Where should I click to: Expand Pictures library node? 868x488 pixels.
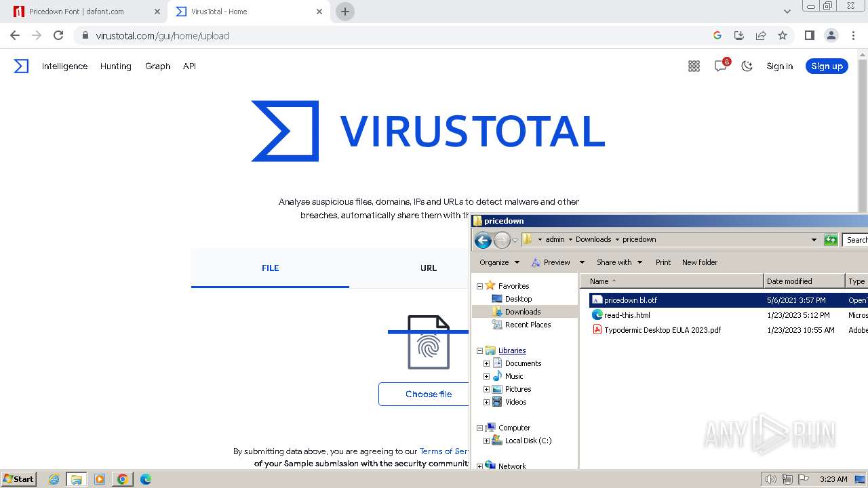click(x=486, y=389)
